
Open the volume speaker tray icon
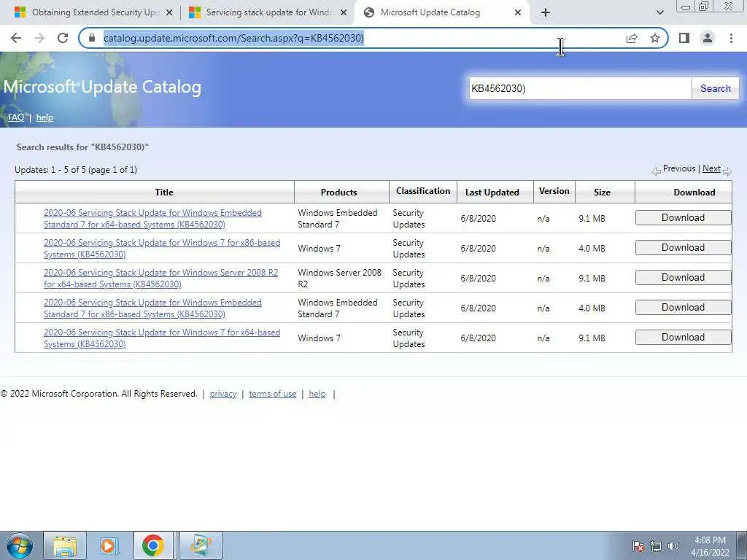click(x=673, y=546)
